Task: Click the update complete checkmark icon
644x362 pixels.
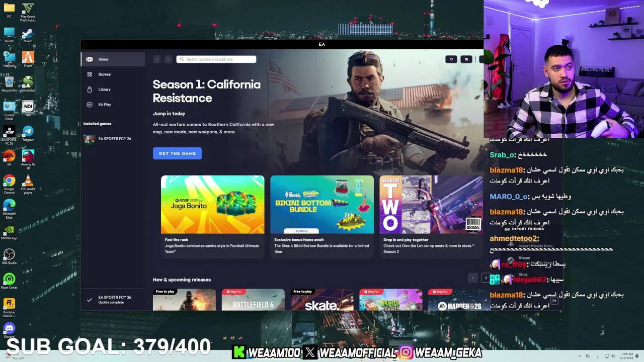Action: [x=89, y=300]
